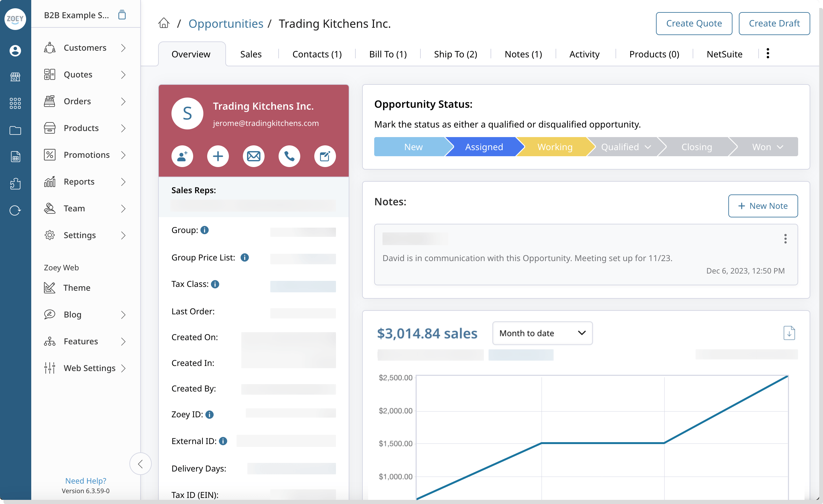The height and width of the screenshot is (504, 823).
Task: Set status to Working stage
Action: [x=554, y=147]
